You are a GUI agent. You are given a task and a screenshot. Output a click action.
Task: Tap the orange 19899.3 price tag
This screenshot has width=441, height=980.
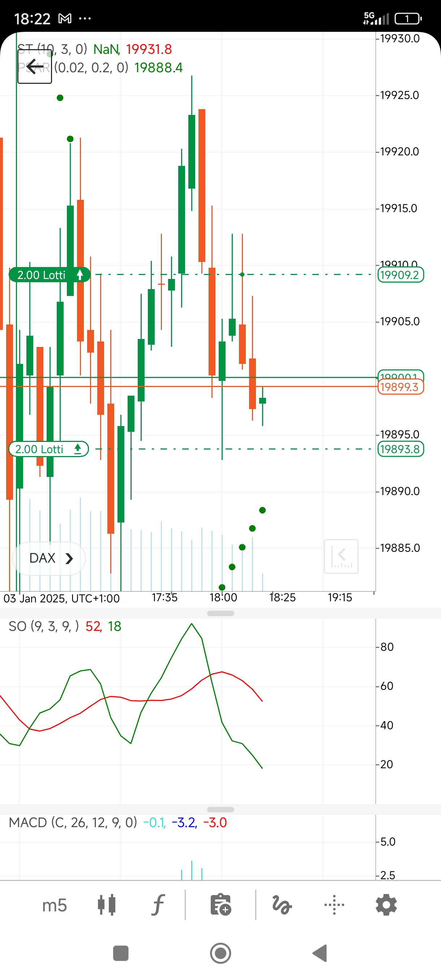(400, 387)
